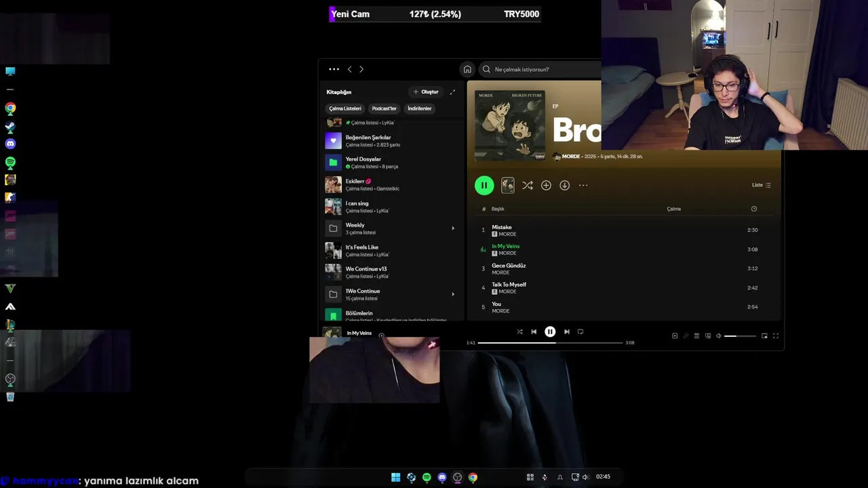Click the Weekly folder icon
The width and height of the screenshot is (868, 488).
pyautogui.click(x=333, y=228)
